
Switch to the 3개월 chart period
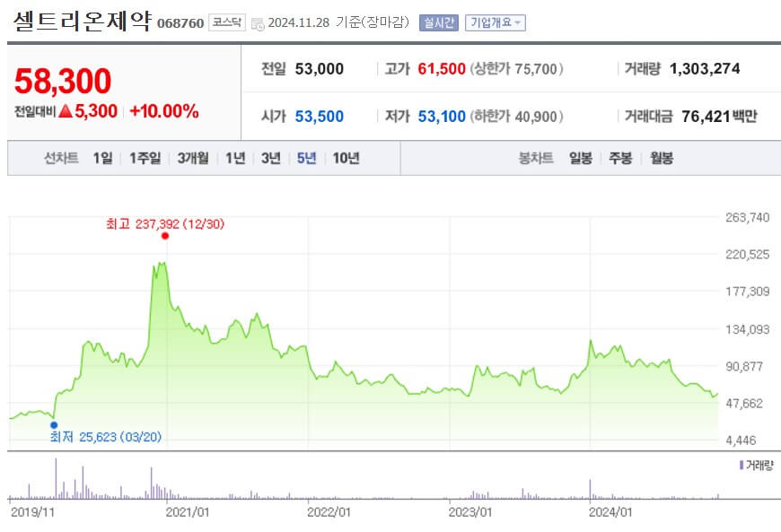pyautogui.click(x=193, y=158)
